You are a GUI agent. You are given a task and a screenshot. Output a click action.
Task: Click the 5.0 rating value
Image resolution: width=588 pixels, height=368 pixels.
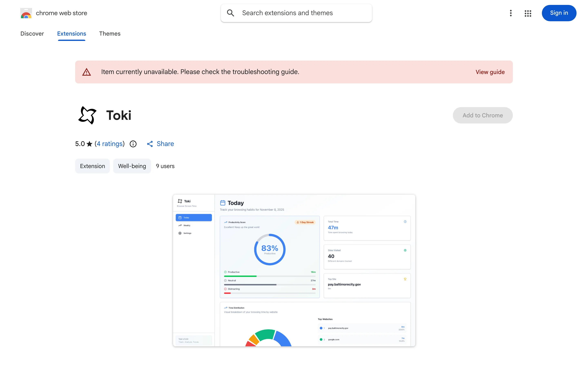tap(80, 144)
